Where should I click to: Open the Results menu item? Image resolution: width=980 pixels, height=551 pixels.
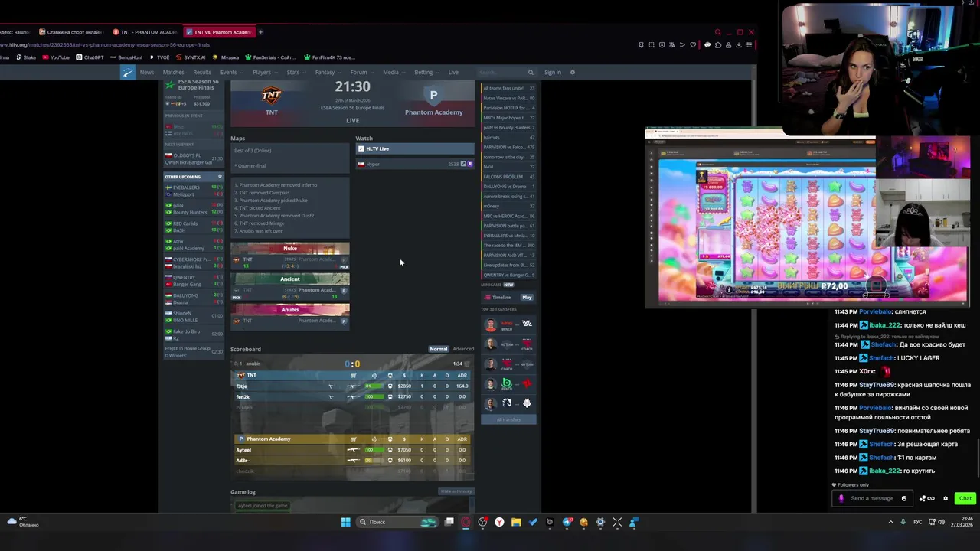point(202,72)
